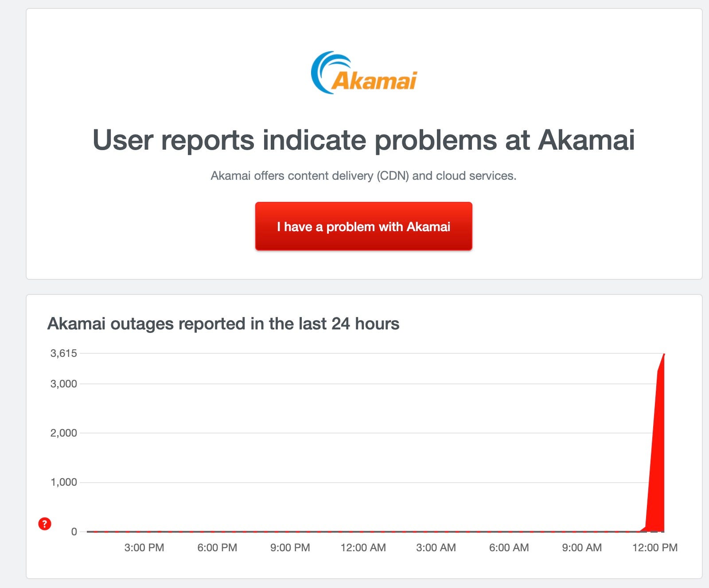Click the 9:00 AM time marker
709x588 pixels.
(x=582, y=548)
